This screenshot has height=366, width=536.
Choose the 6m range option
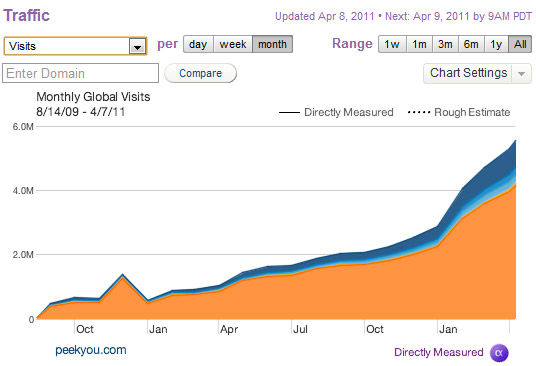[471, 44]
